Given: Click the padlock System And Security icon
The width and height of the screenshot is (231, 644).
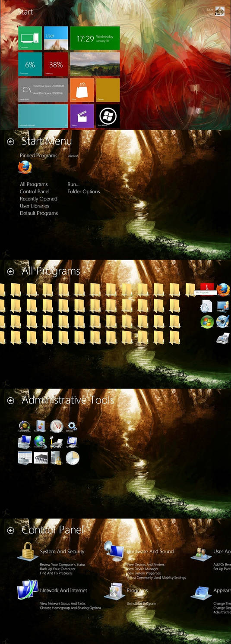Looking at the screenshot, I should pos(28,551).
